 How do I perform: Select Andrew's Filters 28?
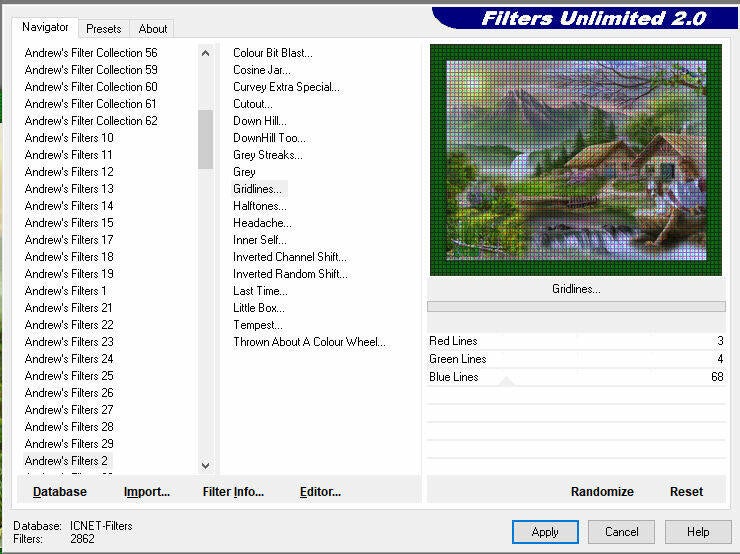coord(69,427)
